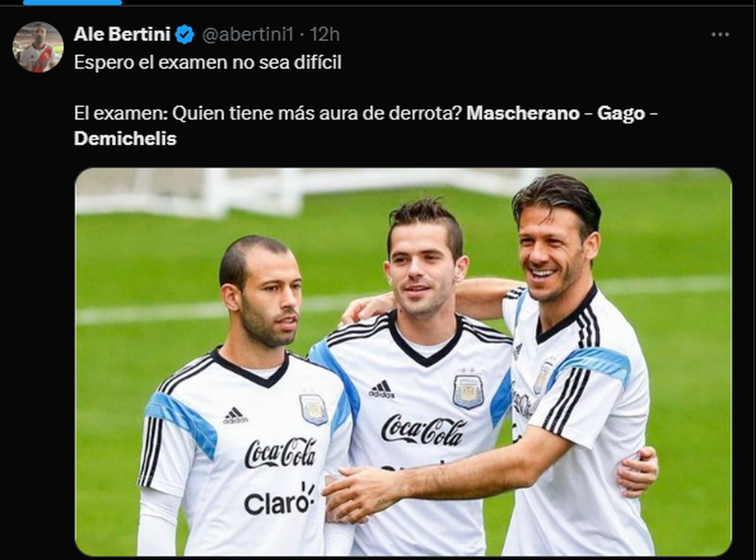
Task: Select the blue active tab indicator at top
Action: [x=72, y=3]
